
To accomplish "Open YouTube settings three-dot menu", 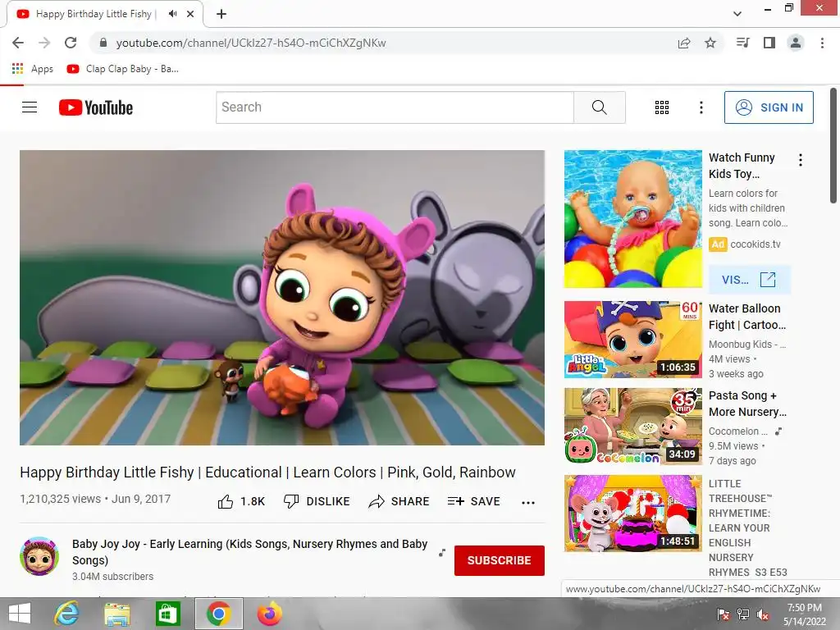I will [x=701, y=107].
